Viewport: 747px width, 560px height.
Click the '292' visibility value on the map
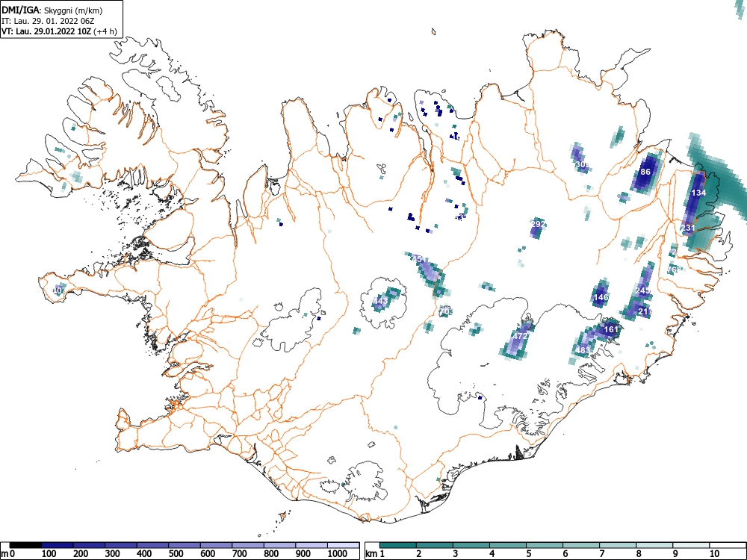pyautogui.click(x=538, y=224)
